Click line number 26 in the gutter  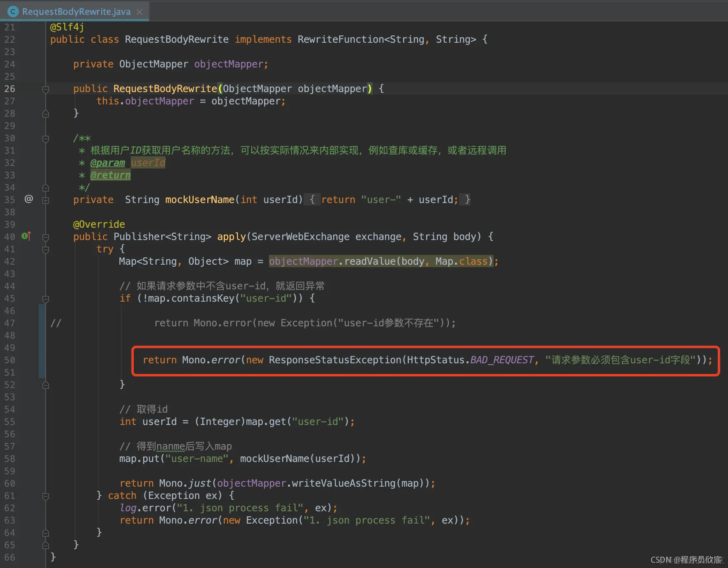[9, 89]
